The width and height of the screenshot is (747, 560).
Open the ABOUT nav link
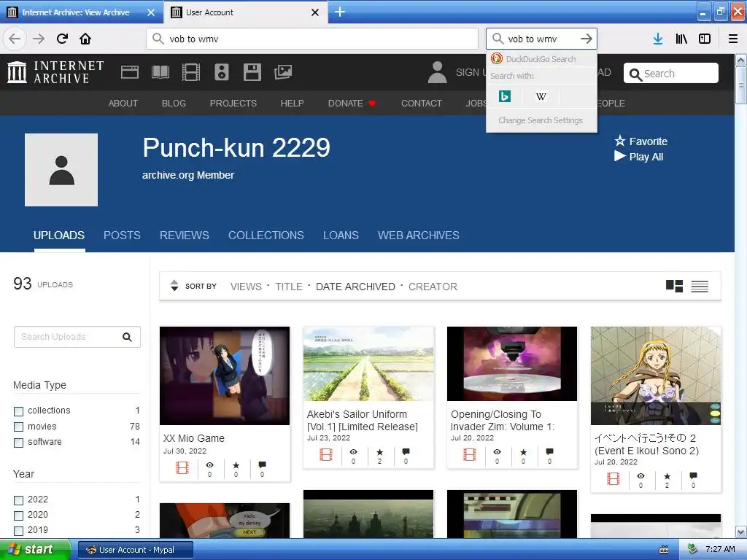[123, 104]
